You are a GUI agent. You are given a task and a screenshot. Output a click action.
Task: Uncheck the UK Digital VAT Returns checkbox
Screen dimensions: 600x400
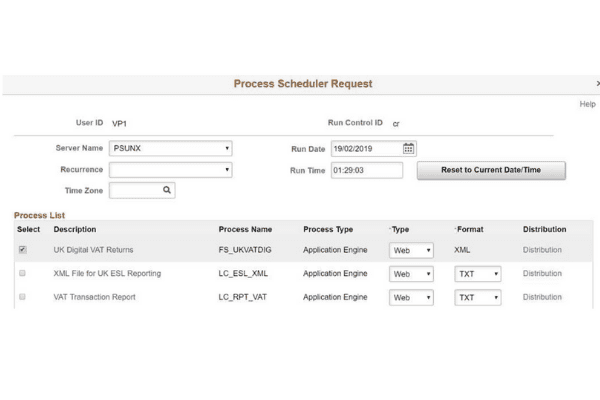[x=23, y=250]
